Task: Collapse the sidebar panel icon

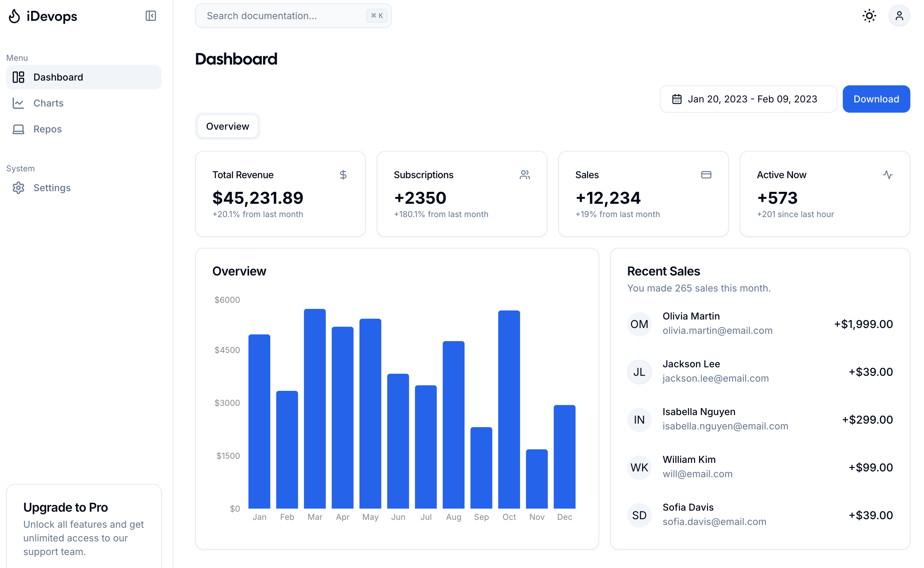Action: (150, 16)
